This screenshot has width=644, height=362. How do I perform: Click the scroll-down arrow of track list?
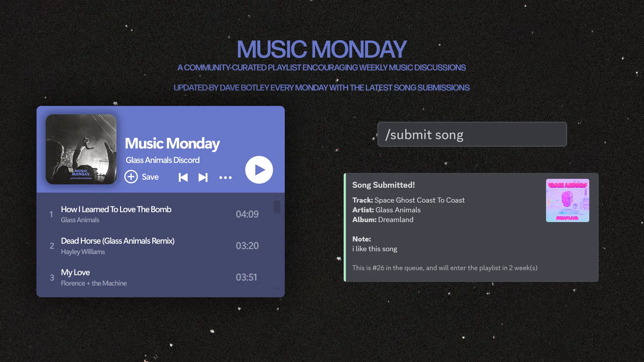(277, 288)
